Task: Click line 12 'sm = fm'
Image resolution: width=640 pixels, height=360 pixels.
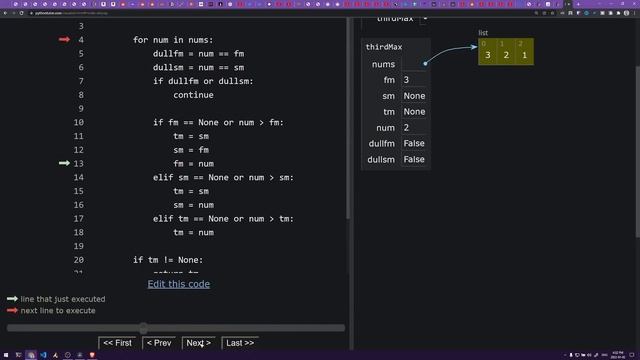Action: click(191, 150)
